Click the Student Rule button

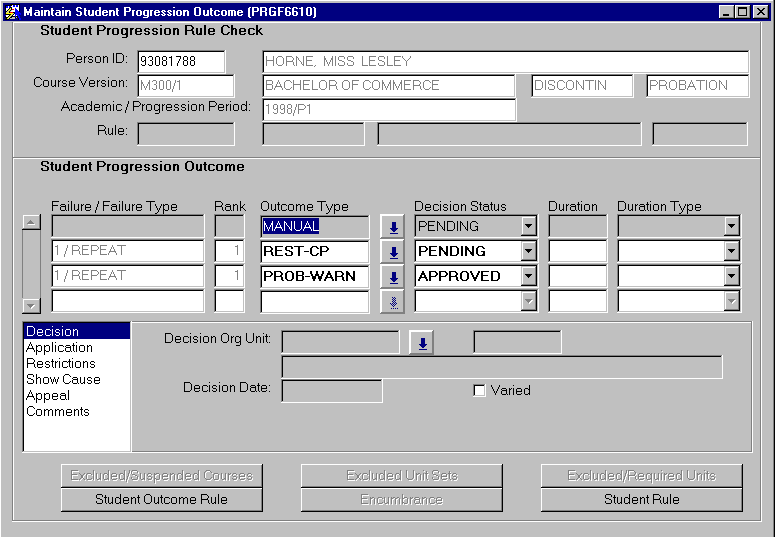(641, 499)
